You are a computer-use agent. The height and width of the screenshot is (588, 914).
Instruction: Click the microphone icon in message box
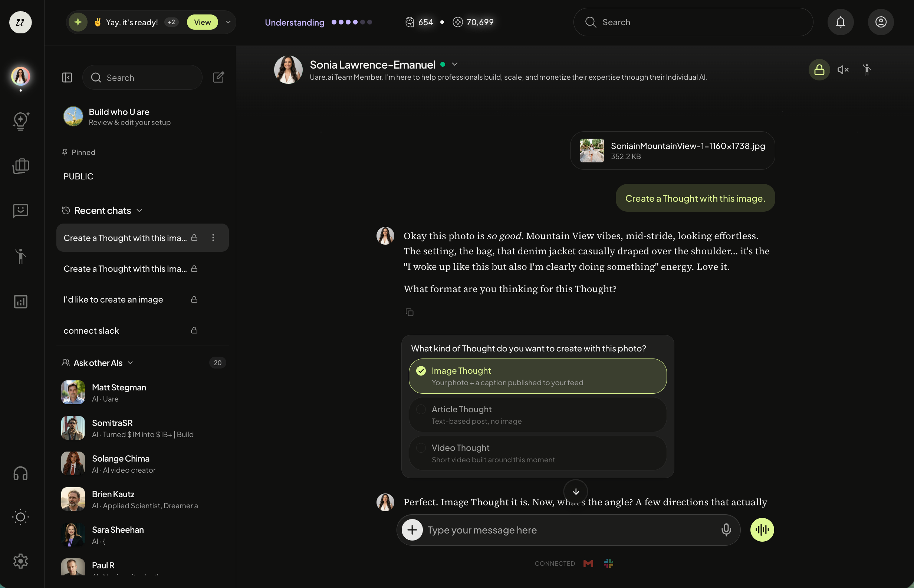(726, 529)
